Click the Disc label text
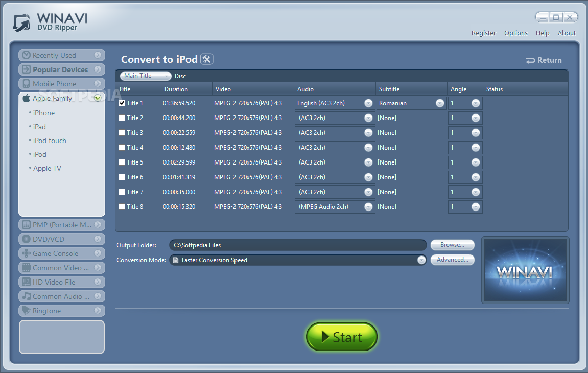Viewport: 588px width, 373px height. click(180, 76)
